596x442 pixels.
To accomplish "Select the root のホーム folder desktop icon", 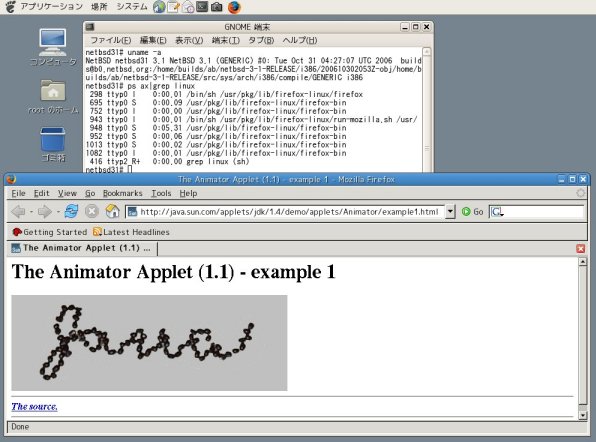I will pyautogui.click(x=53, y=97).
